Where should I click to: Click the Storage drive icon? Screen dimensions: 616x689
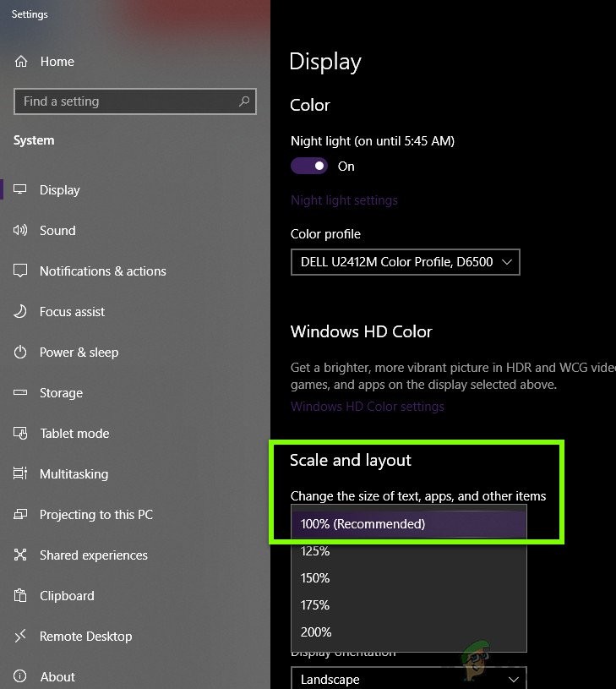[x=19, y=392]
